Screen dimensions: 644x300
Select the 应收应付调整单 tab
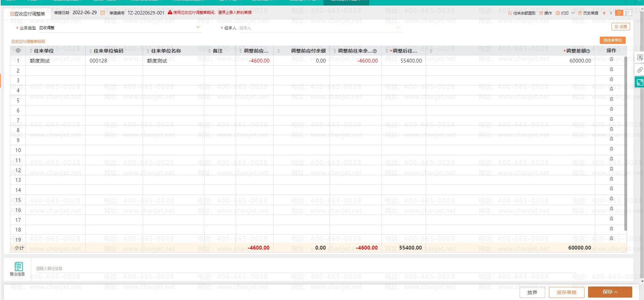[28, 14]
